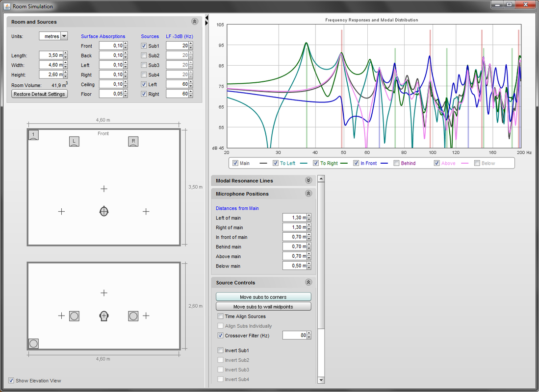
Task: Toggle the Above response trace checkbox
Action: [436, 163]
